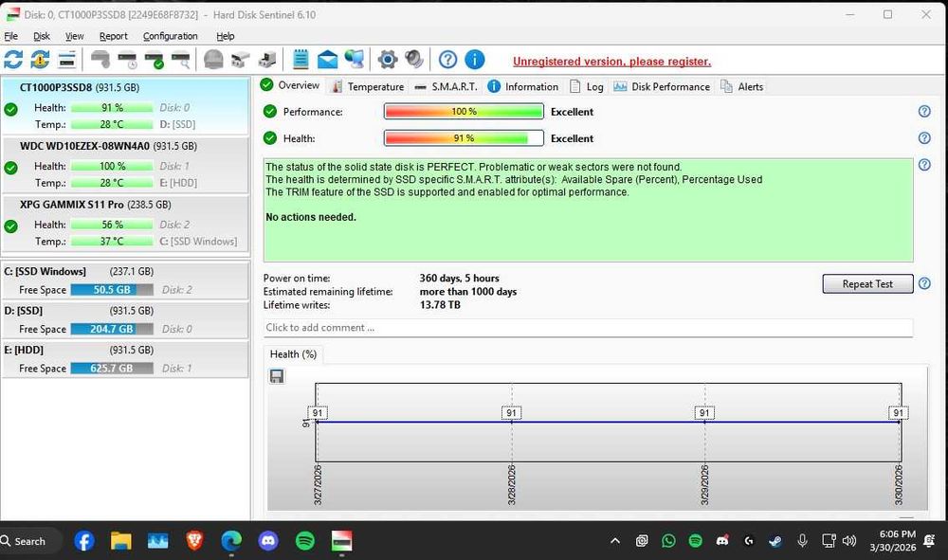Screen dimensions: 948x560
Task: Select the C: [SSD Windows] partition entry
Action: [125, 280]
